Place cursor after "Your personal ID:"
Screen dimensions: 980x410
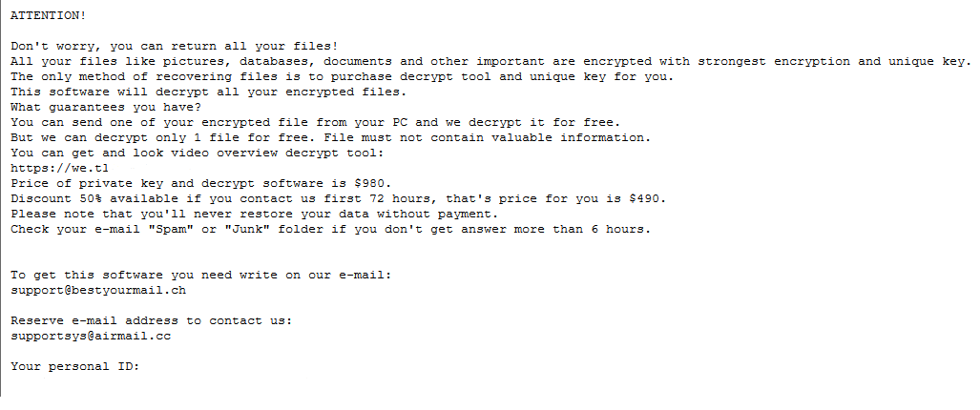tap(141, 366)
